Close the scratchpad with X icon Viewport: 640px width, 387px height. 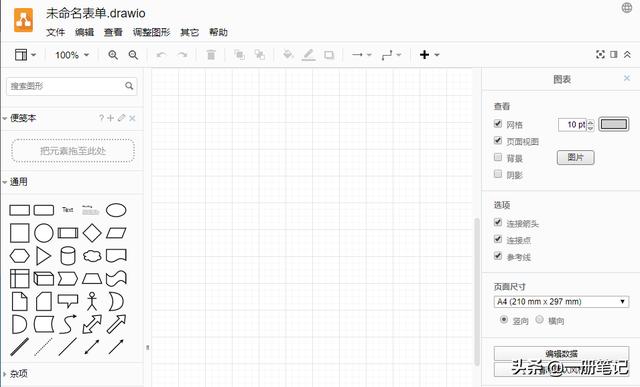point(132,118)
